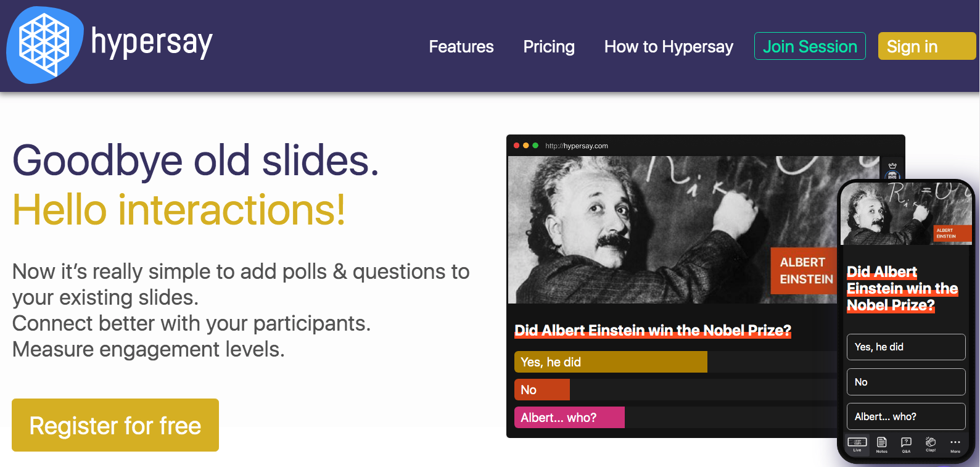The height and width of the screenshot is (467, 980).
Task: Open the Features menu item
Action: coord(461,47)
